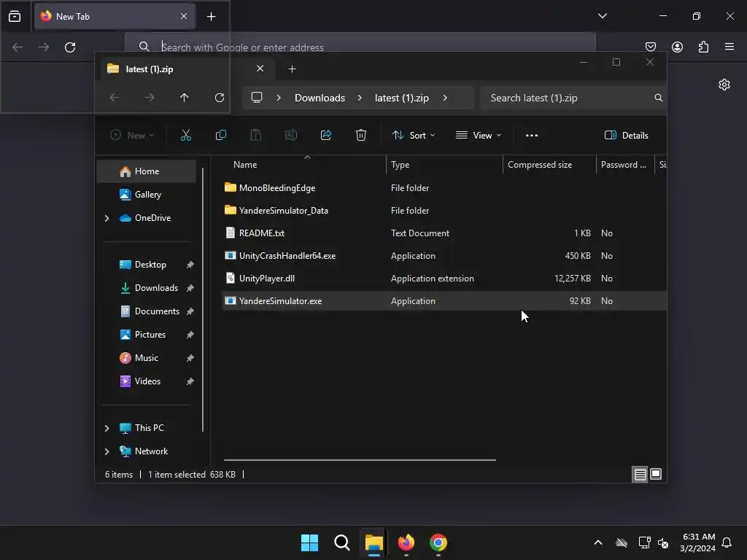Screen dimensions: 747x560
Task: Add a new Explorer tab
Action: click(292, 69)
